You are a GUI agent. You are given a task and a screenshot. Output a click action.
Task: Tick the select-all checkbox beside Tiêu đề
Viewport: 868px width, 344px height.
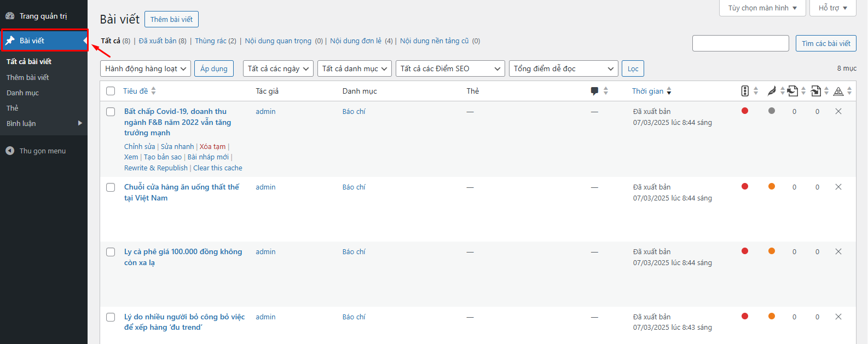point(111,91)
